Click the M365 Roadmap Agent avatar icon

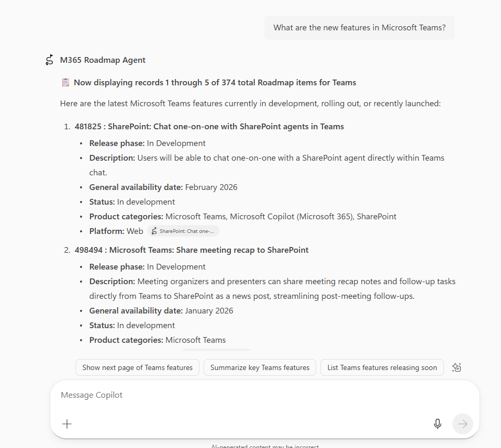click(x=49, y=60)
